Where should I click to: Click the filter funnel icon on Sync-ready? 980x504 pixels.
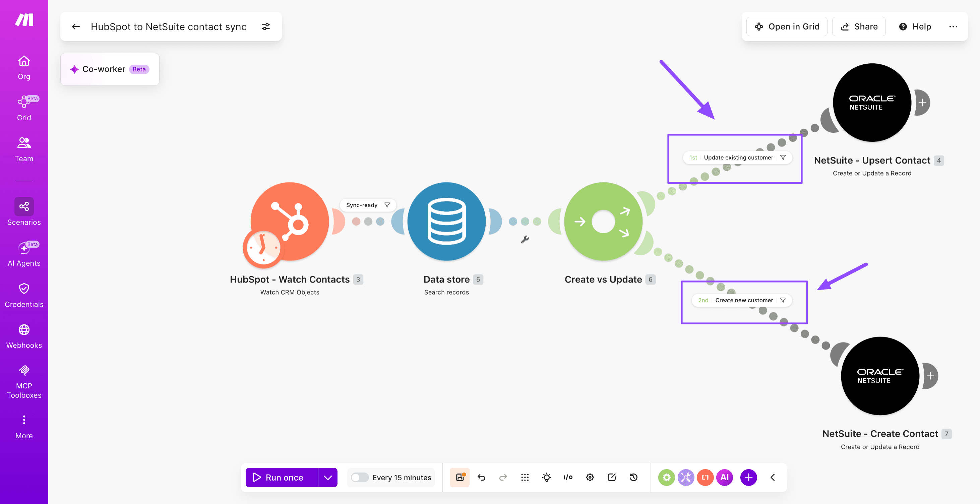[x=387, y=205]
